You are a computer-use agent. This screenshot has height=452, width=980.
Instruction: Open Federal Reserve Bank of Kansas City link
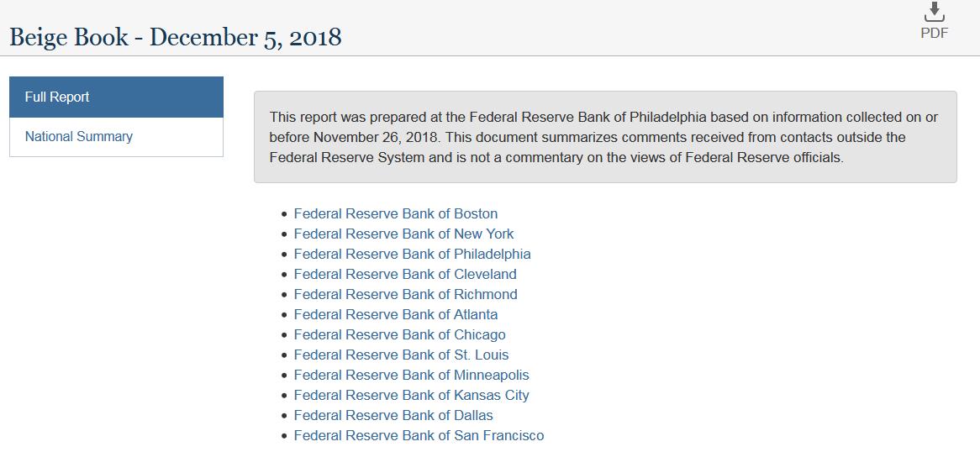tap(411, 395)
